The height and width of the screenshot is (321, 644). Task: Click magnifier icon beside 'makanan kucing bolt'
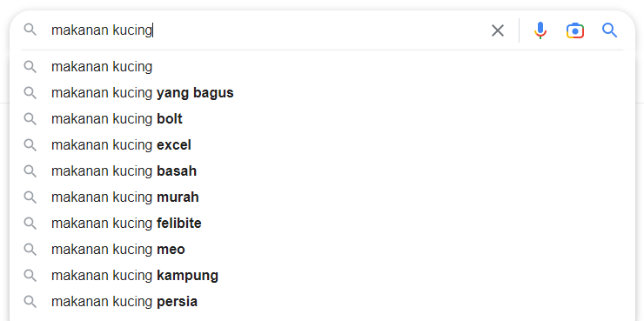(x=30, y=119)
